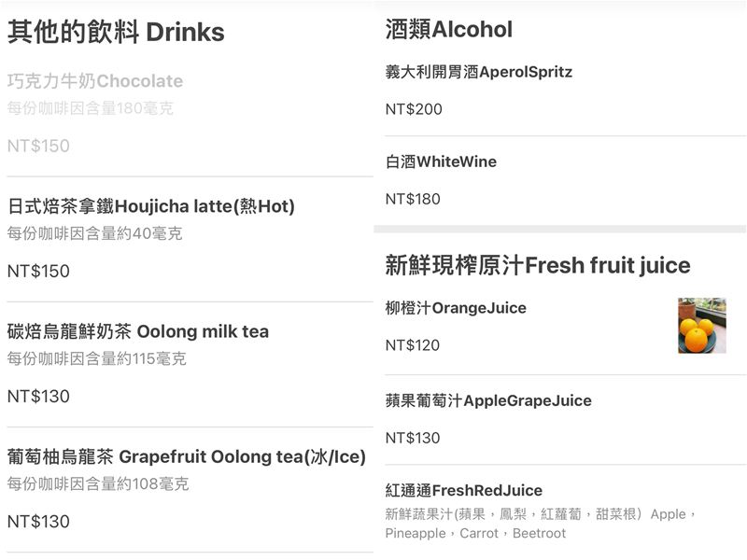The image size is (747, 560).
Task: Click the NT$180 White Wine price
Action: coord(413,199)
